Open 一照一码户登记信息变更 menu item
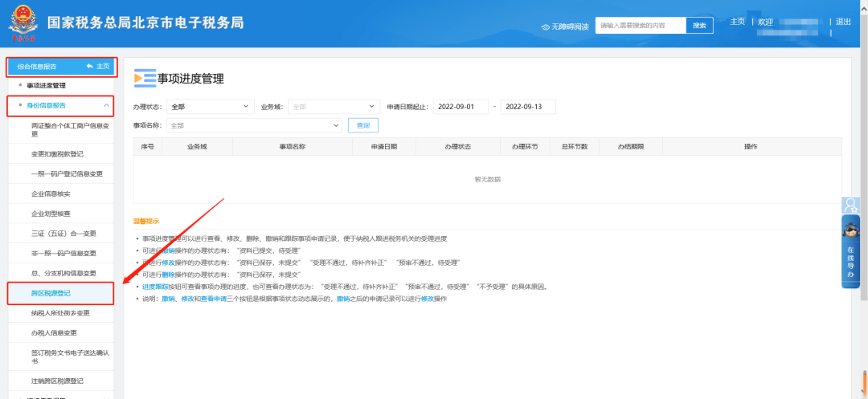This screenshot has height=399, width=868. [67, 173]
